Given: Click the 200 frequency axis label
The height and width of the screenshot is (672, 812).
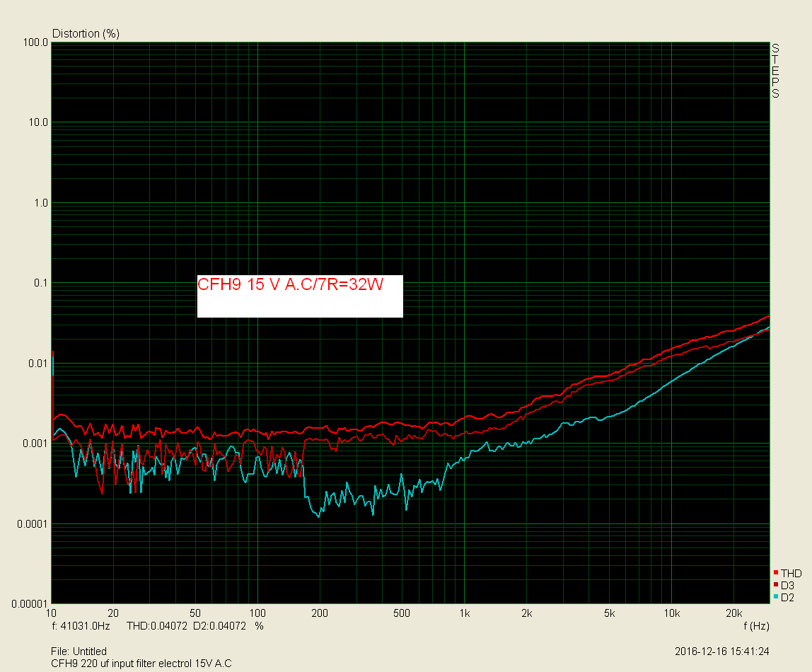Looking at the screenshot, I should [320, 613].
